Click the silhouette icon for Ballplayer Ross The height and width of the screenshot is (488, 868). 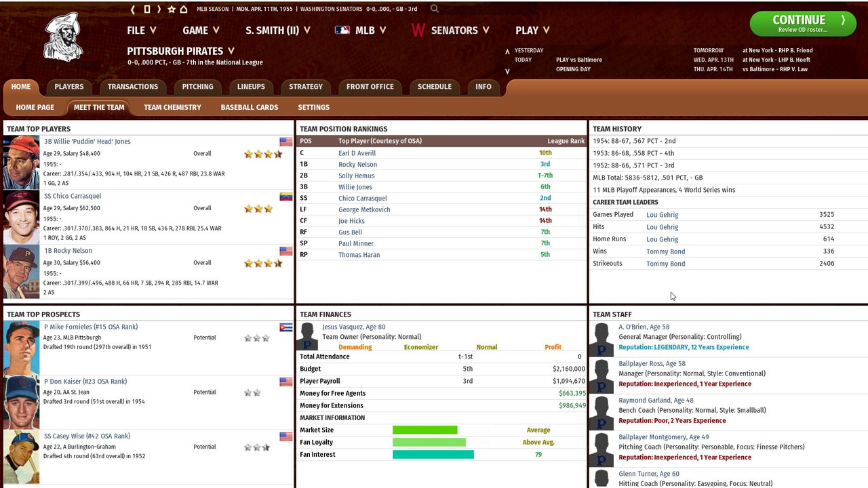(600, 375)
